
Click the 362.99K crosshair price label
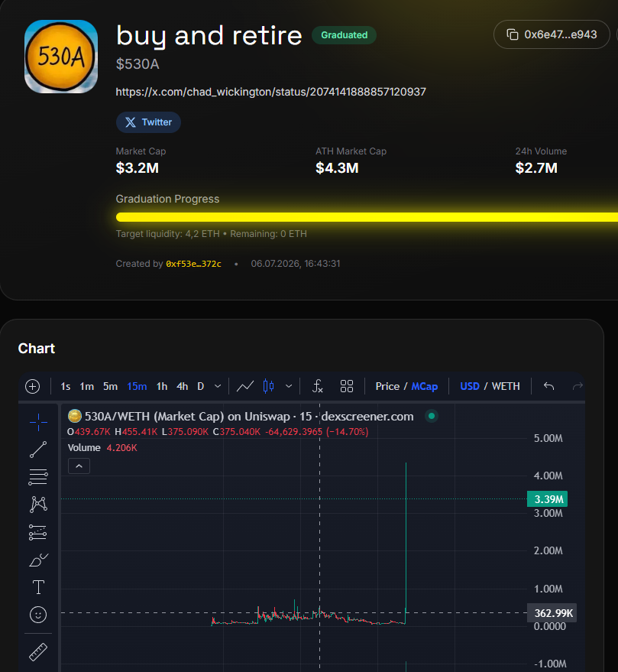[x=552, y=613]
